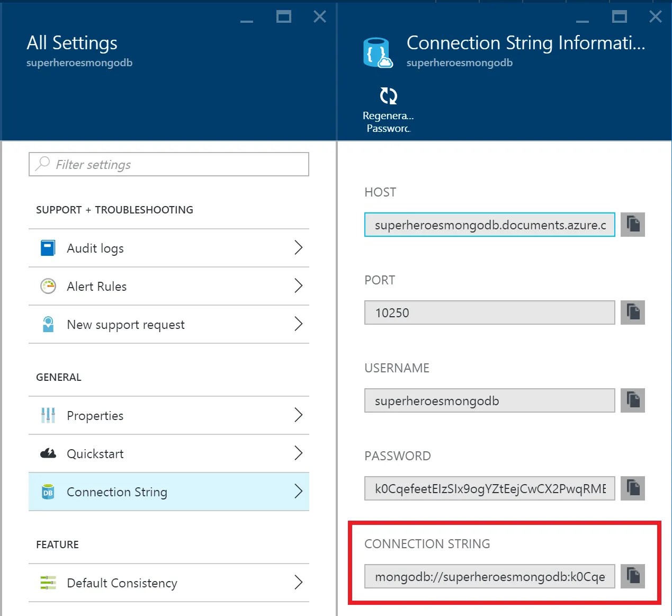Screen dimensions: 672x616
Task: Expand Quickstart with its chevron
Action: [x=299, y=453]
